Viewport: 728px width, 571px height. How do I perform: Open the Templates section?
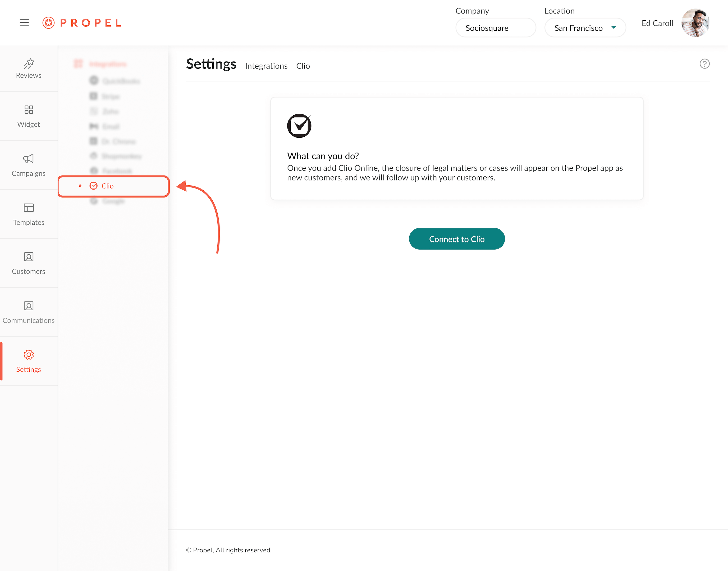pyautogui.click(x=29, y=214)
